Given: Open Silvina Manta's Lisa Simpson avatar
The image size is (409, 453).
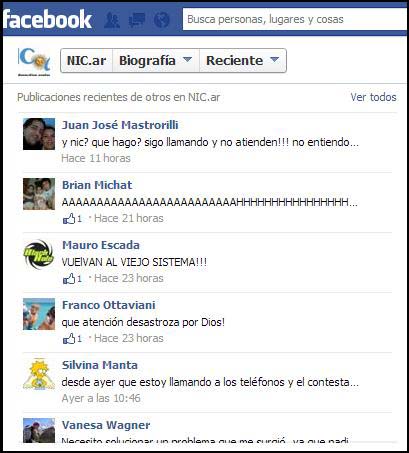Looking at the screenshot, I should coord(39,374).
